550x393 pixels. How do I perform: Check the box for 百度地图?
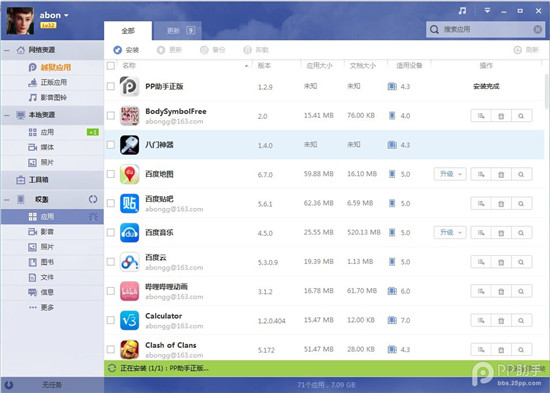point(111,174)
